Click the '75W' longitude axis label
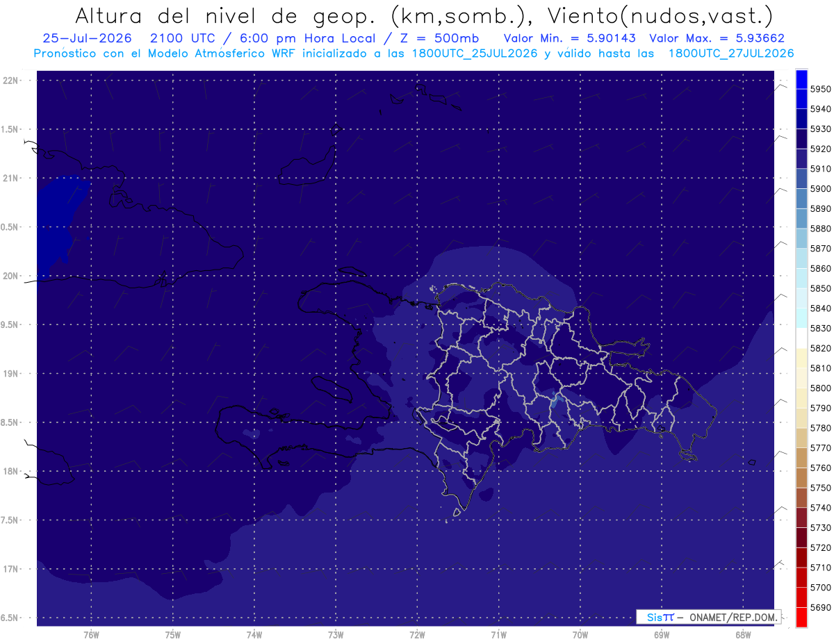 173,635
